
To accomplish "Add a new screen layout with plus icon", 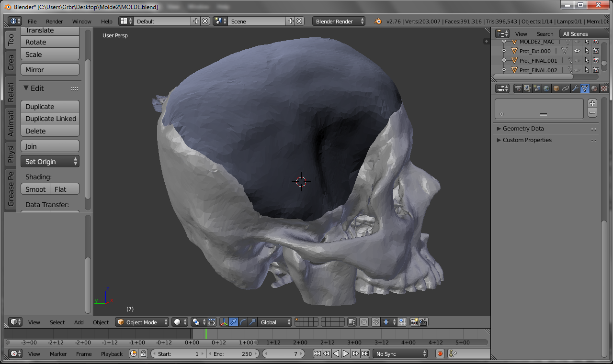I will pos(196,21).
